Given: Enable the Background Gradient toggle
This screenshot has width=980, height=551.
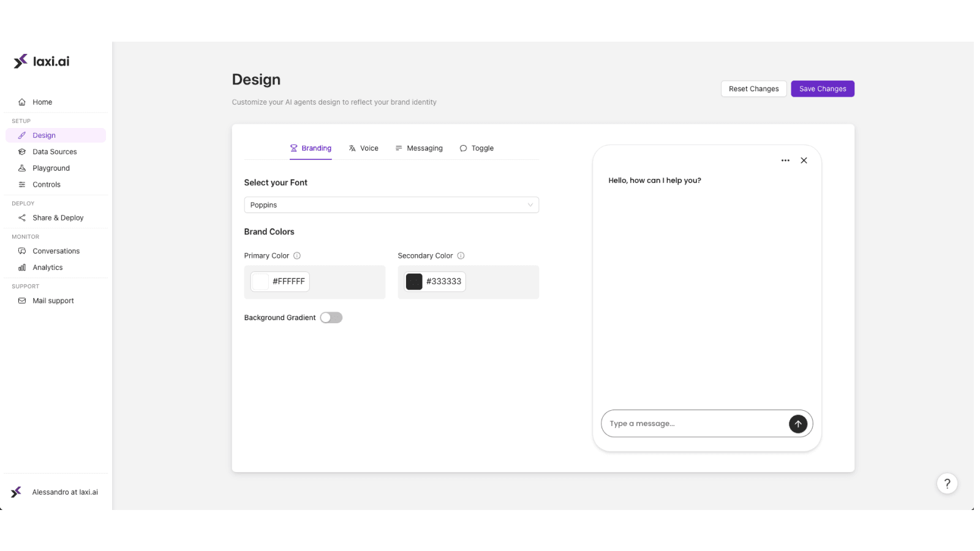Looking at the screenshot, I should coord(331,317).
